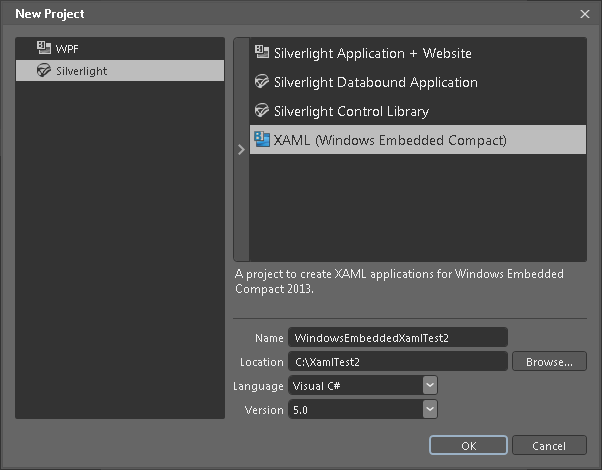
Task: Confirm with the OK button
Action: click(468, 445)
